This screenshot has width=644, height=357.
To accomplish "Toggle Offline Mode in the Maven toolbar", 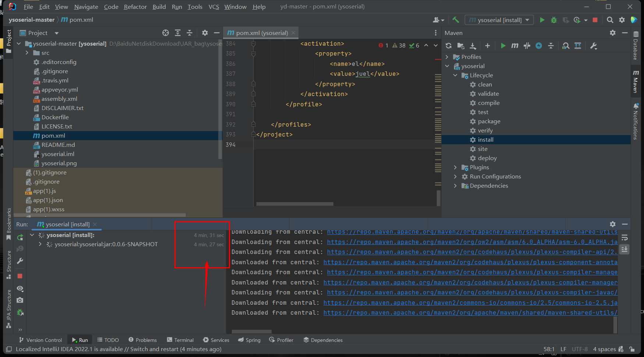I will [527, 46].
